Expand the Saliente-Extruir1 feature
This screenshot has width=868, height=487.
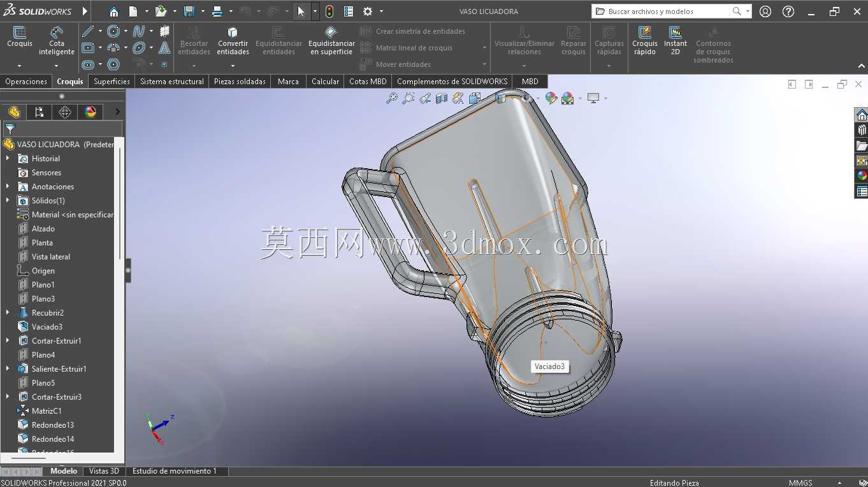[x=8, y=368]
